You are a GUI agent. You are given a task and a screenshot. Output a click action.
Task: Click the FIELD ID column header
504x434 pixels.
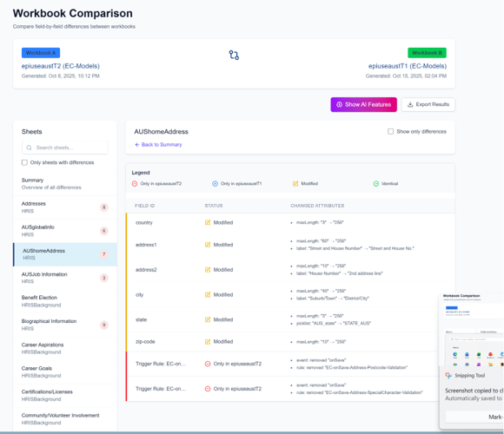[144, 206]
